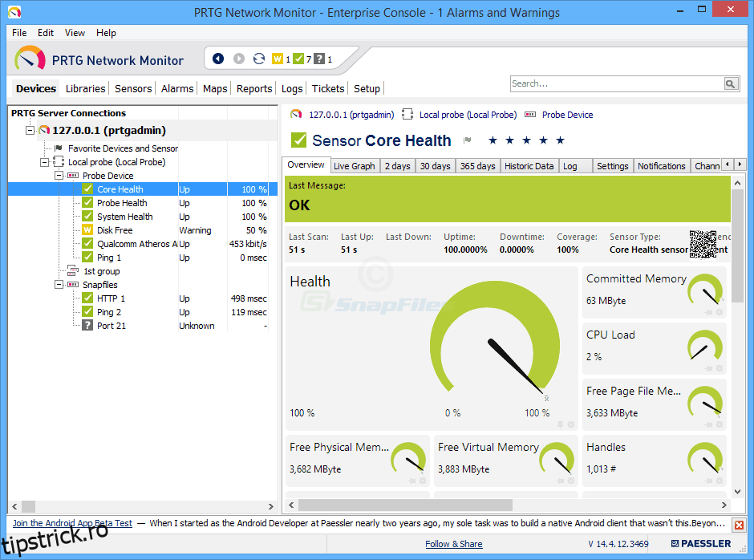This screenshot has width=754, height=560.
Task: Click the Disk Free warning icon
Action: (x=87, y=230)
